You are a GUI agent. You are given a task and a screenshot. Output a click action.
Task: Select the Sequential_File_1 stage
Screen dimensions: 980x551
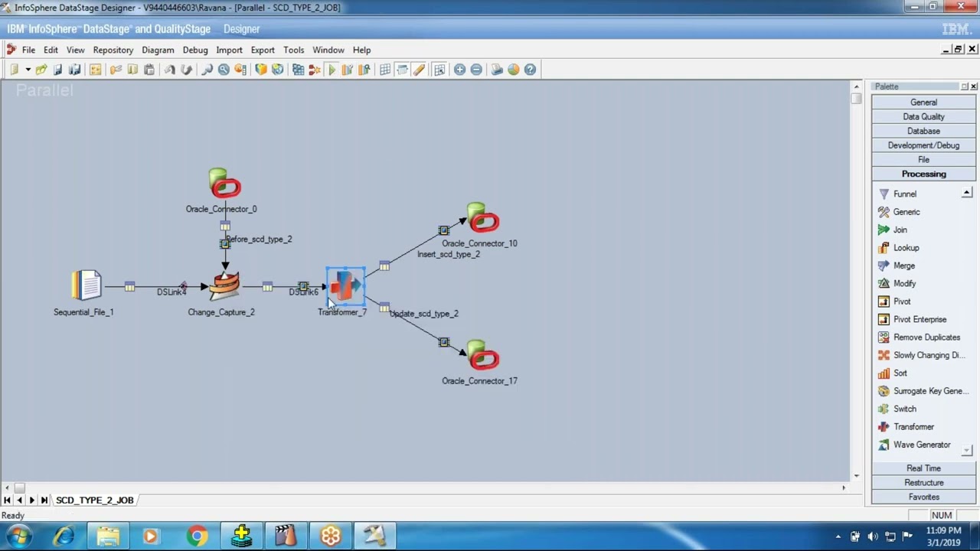coord(87,285)
